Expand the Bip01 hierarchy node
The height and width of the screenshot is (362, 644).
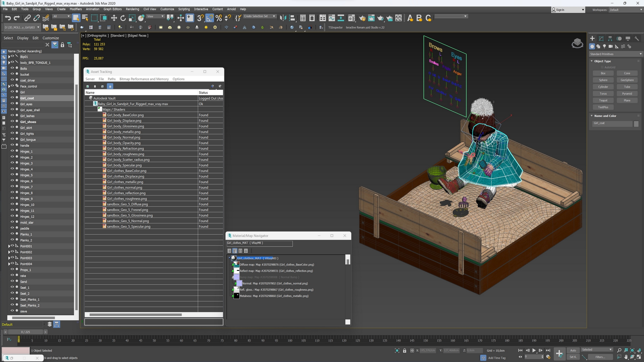coord(9,57)
